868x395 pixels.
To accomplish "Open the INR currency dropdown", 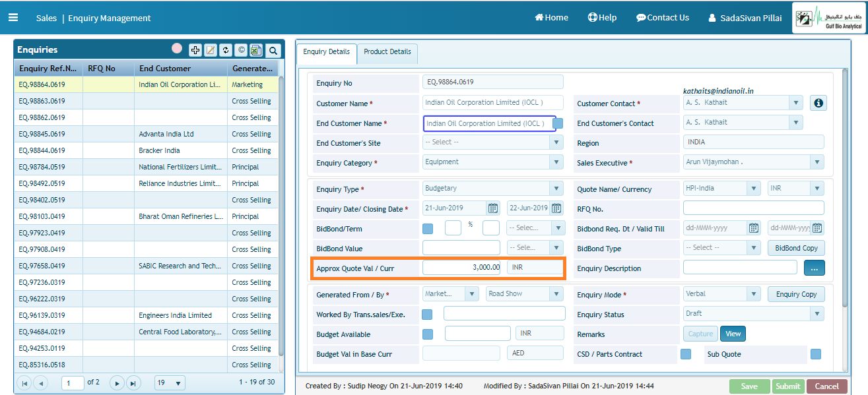I will point(818,189).
